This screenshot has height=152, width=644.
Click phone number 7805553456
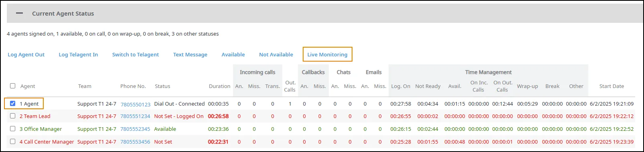pos(136,142)
